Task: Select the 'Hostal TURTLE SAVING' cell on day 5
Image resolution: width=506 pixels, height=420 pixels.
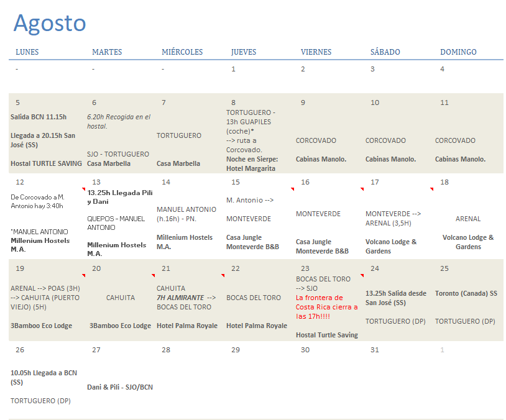Action: point(46,163)
